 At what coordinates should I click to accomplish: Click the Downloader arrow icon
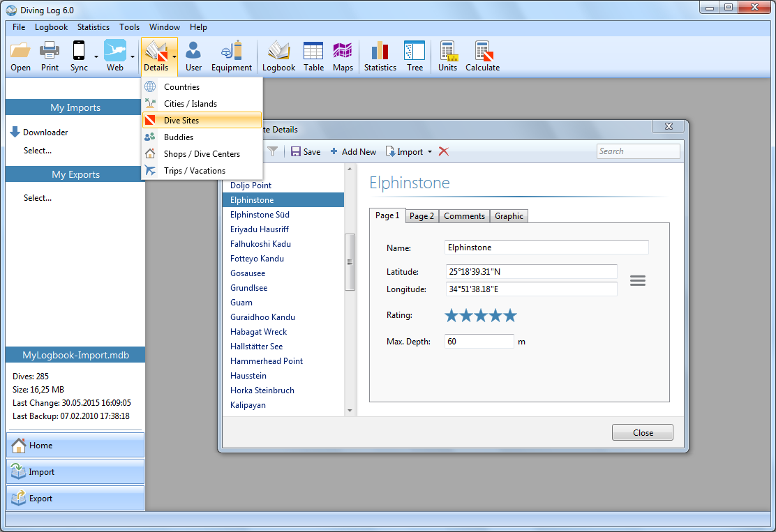(x=15, y=132)
